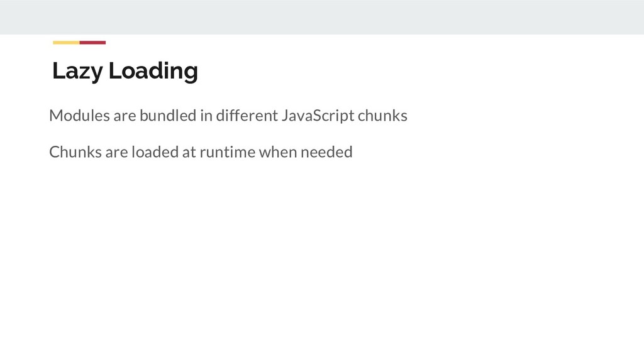Click the yellow accent bar above the title
The width and height of the screenshot is (644, 362).
click(x=66, y=43)
